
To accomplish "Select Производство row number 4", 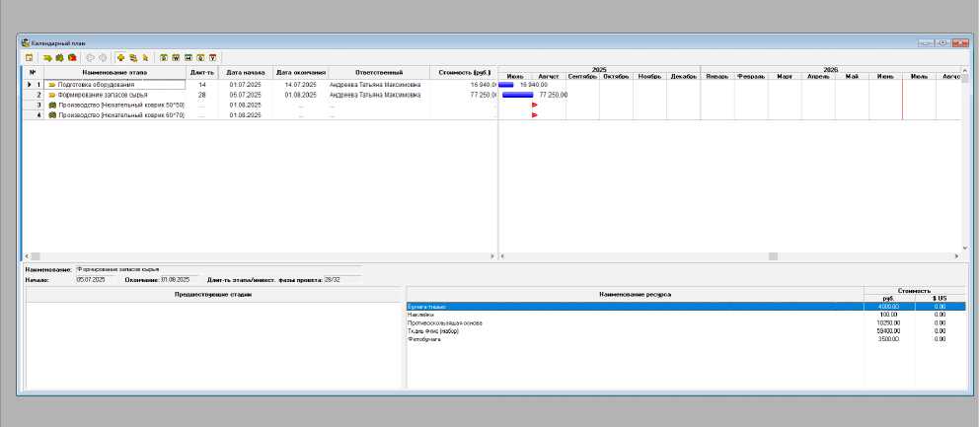I will click(x=260, y=115).
